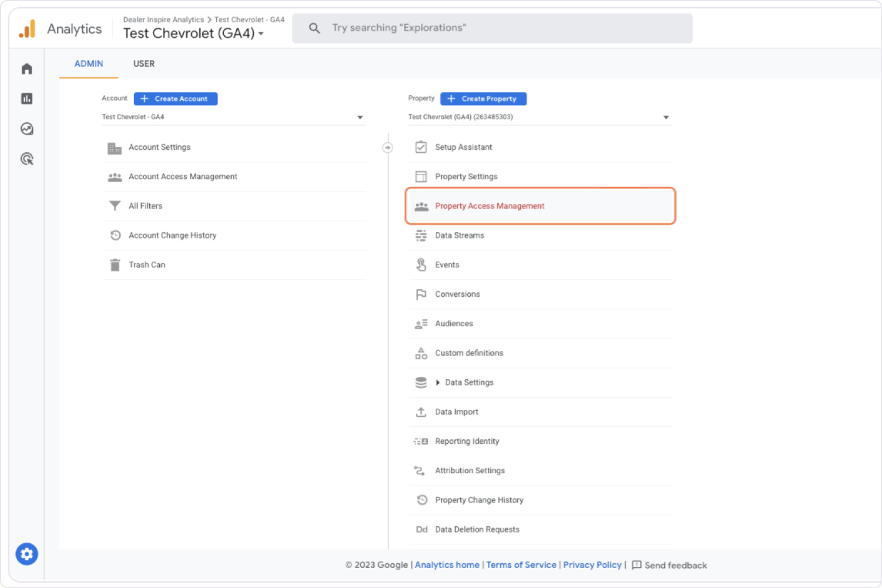Open Property Settings
882x588 pixels.
pyautogui.click(x=541, y=177)
